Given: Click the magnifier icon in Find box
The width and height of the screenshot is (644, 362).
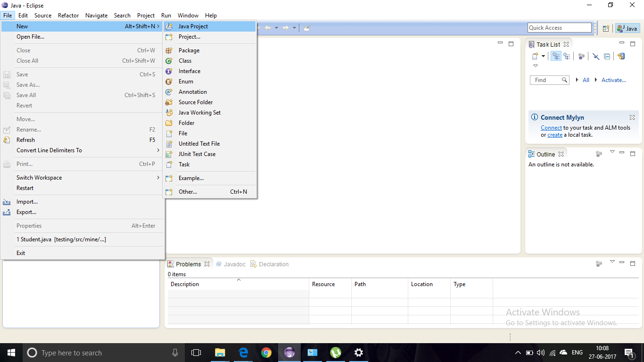Looking at the screenshot, I should coord(565,80).
